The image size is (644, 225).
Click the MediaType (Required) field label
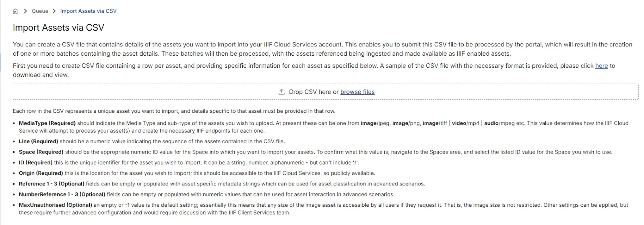(x=47, y=123)
